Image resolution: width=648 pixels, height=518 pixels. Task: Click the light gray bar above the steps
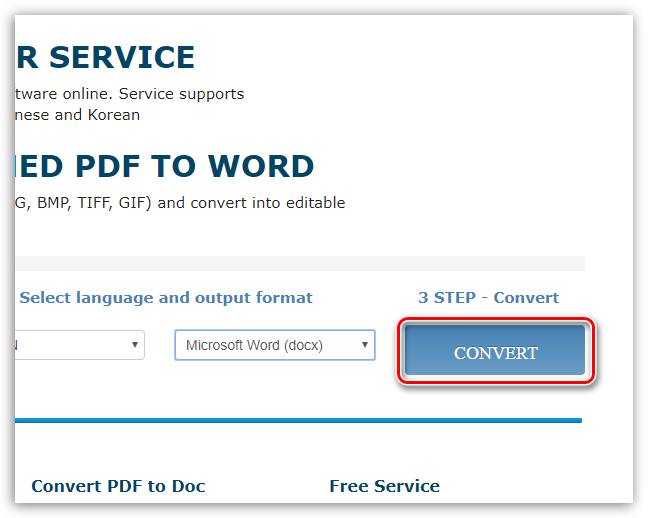(298, 263)
